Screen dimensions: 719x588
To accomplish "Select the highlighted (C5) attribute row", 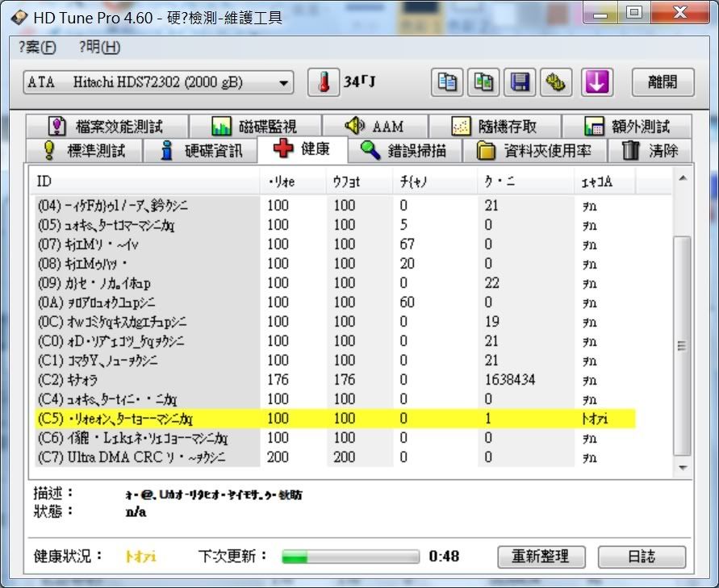I will (335, 419).
